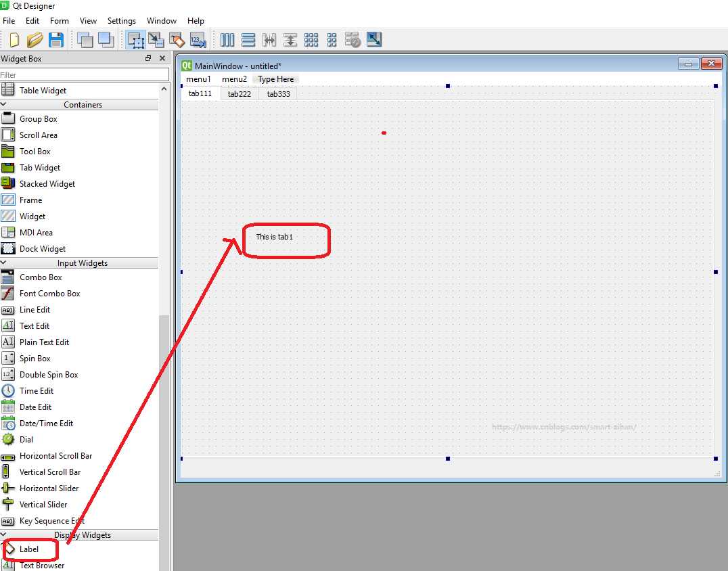The height and width of the screenshot is (571, 728).
Task: Click the New Form toolbar icon
Action: [14, 40]
